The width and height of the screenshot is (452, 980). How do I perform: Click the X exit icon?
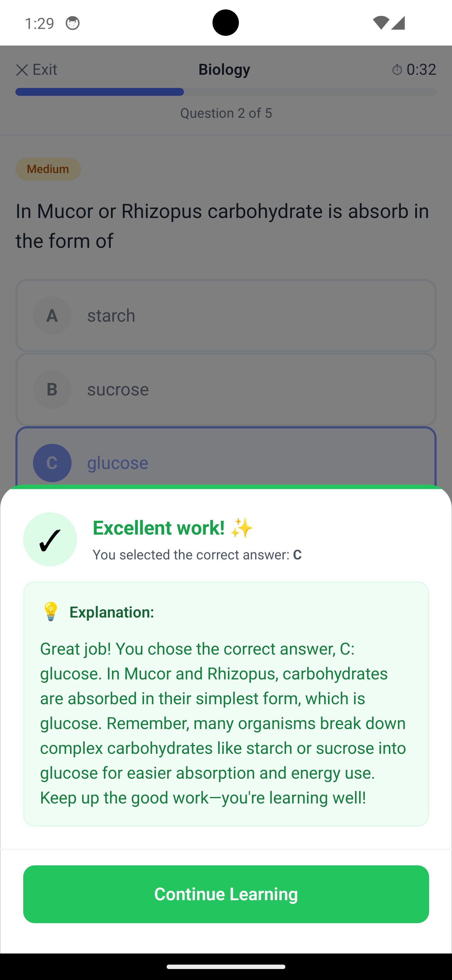pyautogui.click(x=22, y=70)
